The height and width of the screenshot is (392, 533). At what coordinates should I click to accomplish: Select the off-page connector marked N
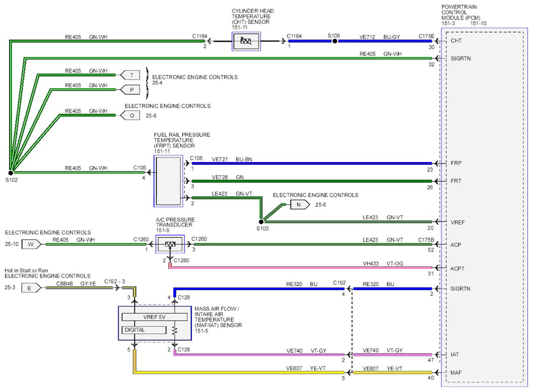coord(300,205)
